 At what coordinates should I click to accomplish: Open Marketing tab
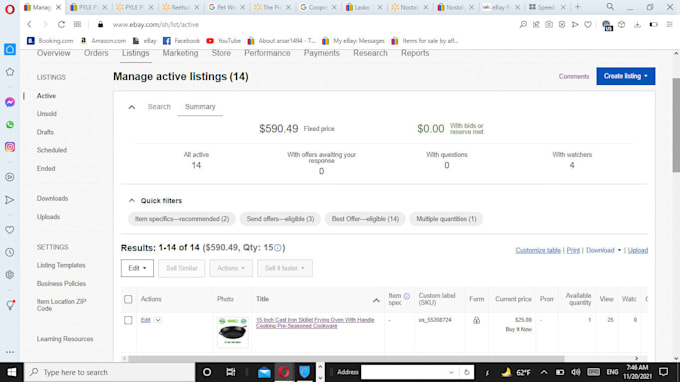[180, 53]
